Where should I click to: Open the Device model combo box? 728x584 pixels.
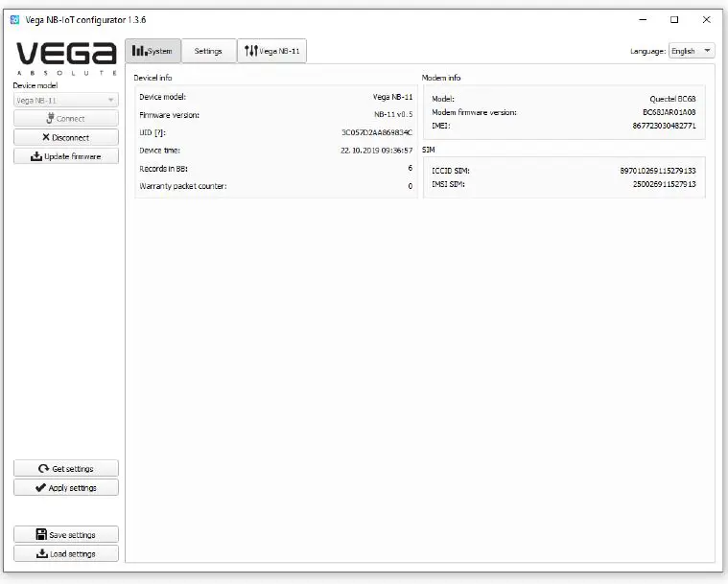(x=65, y=101)
